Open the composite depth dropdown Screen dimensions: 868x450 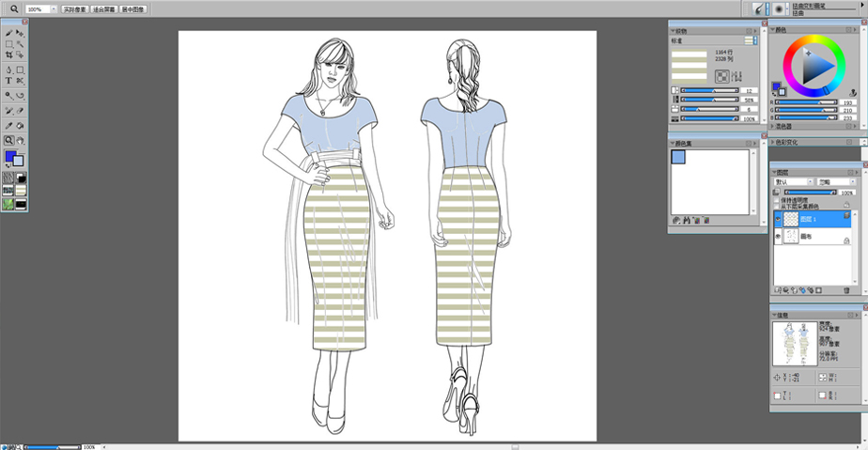(836, 181)
